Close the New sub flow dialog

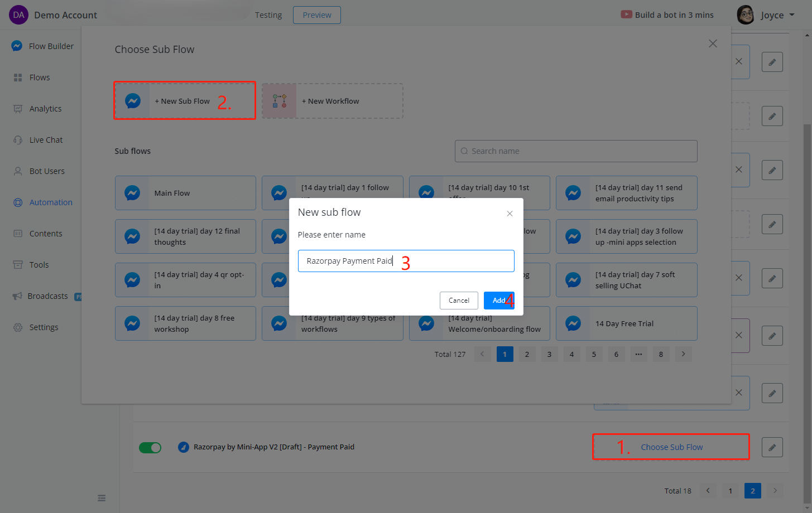(x=510, y=214)
